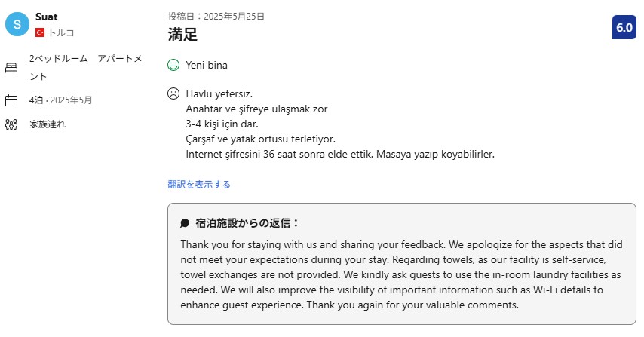Click the 翻訳を表示する translation link
The image size is (644, 337).
point(199,184)
